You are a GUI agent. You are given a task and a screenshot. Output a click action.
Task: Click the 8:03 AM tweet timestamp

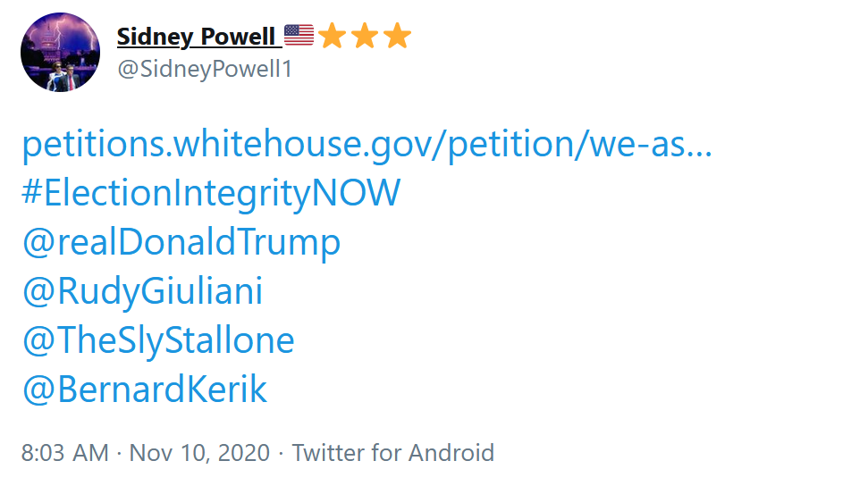click(64, 453)
